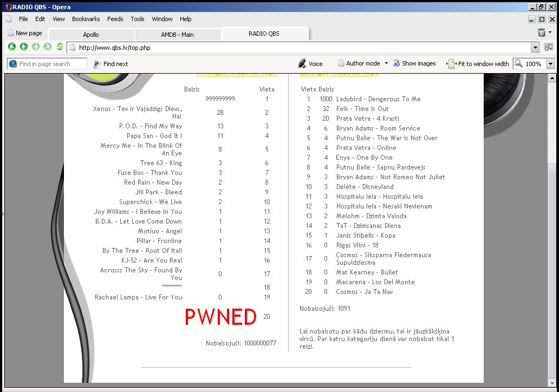Reload the page with the Reload icon
The image size is (559, 392).
(60, 47)
